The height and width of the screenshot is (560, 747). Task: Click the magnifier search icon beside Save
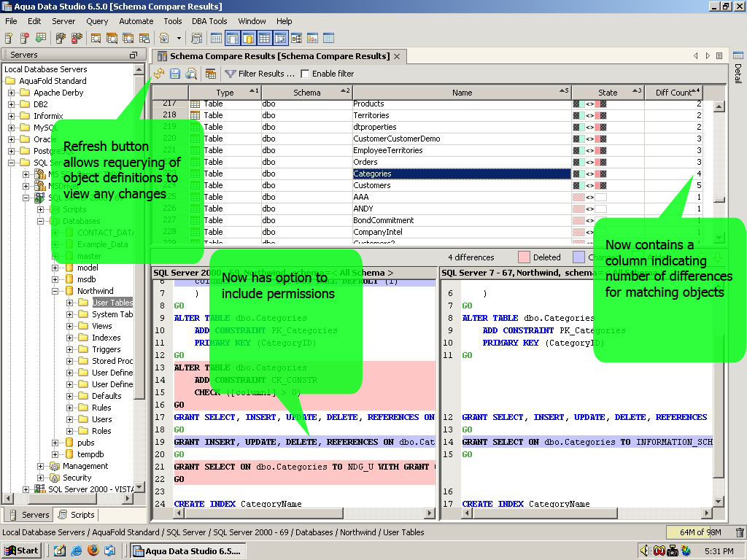191,74
